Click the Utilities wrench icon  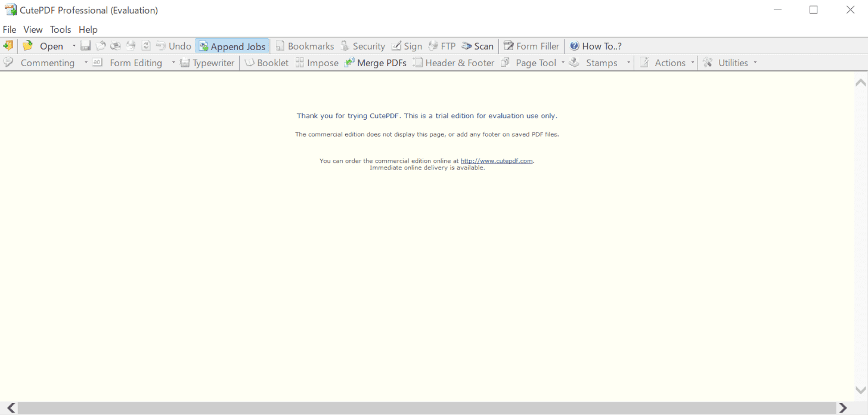(708, 62)
